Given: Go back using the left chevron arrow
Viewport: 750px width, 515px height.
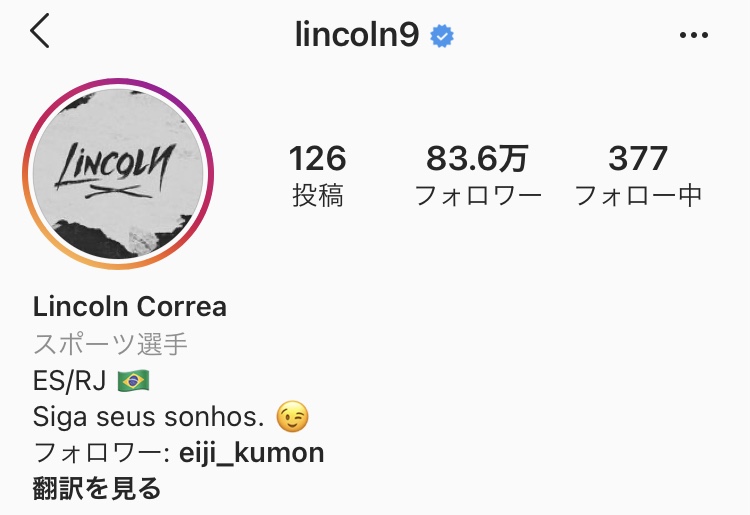Looking at the screenshot, I should pyautogui.click(x=40, y=31).
